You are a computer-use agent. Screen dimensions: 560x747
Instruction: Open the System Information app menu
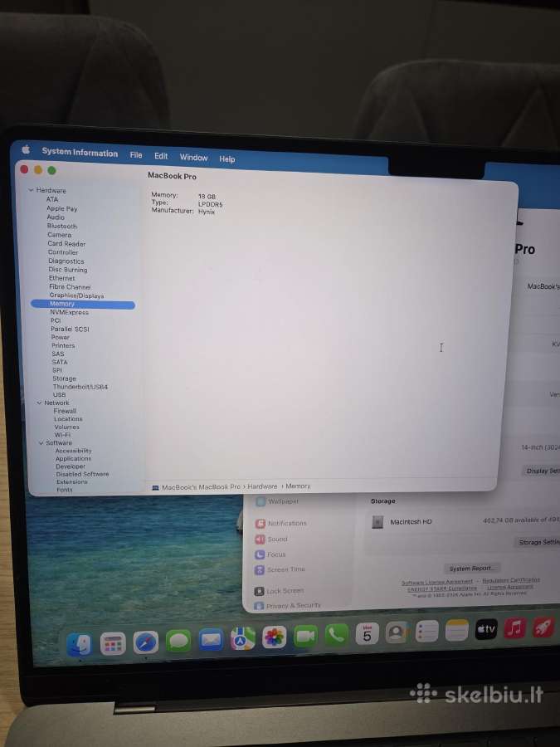pyautogui.click(x=80, y=153)
